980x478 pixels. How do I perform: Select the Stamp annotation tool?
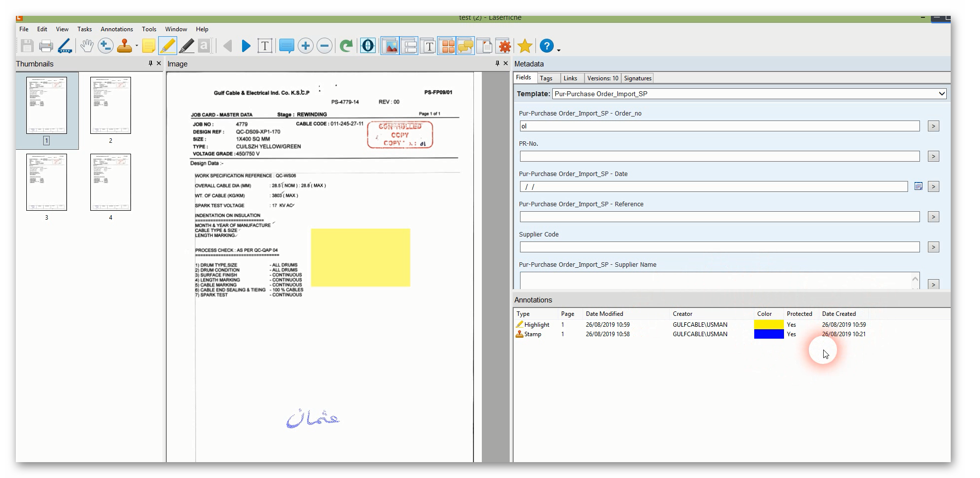(124, 46)
